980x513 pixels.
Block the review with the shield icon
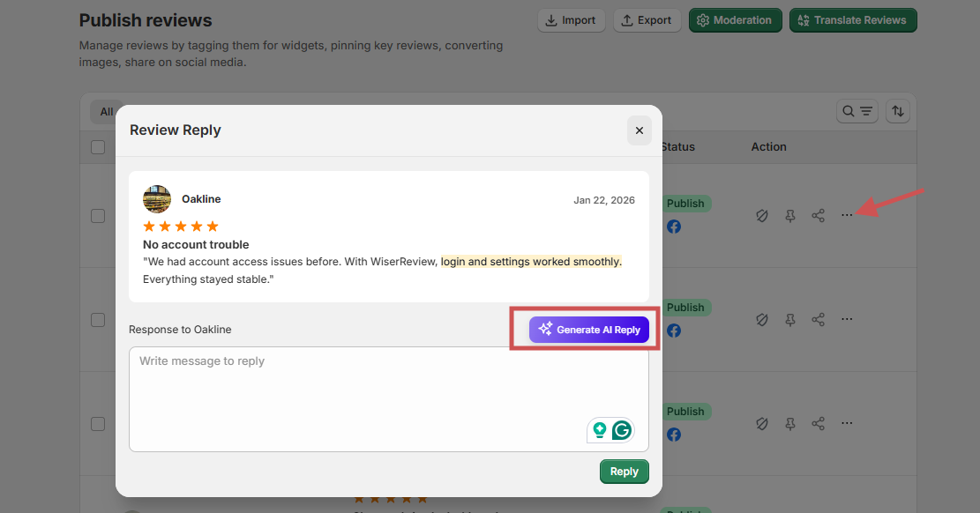[x=762, y=214]
